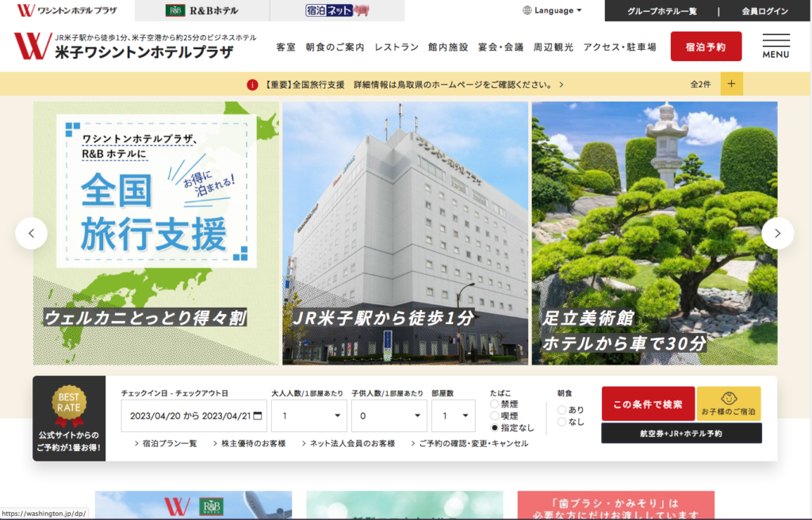
Task: Click JR米子駅から徒歩1分 hotel slide
Action: [x=405, y=233]
